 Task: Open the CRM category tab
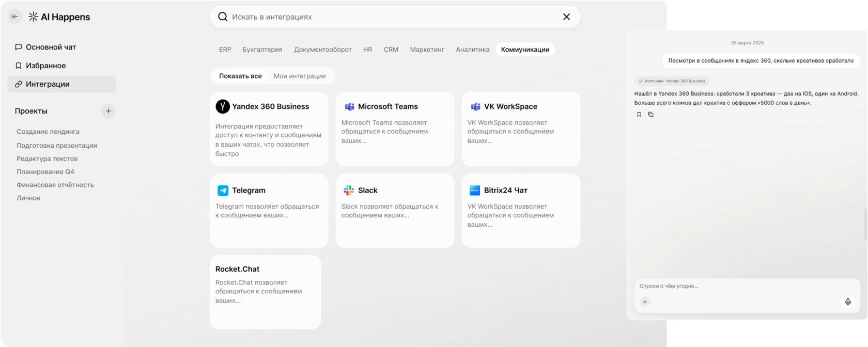pyautogui.click(x=391, y=50)
